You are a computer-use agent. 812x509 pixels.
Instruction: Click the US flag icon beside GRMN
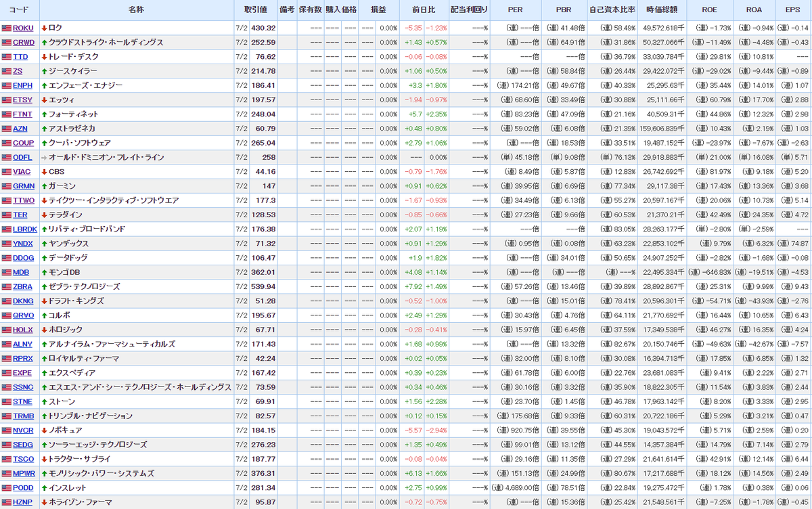pos(7,186)
